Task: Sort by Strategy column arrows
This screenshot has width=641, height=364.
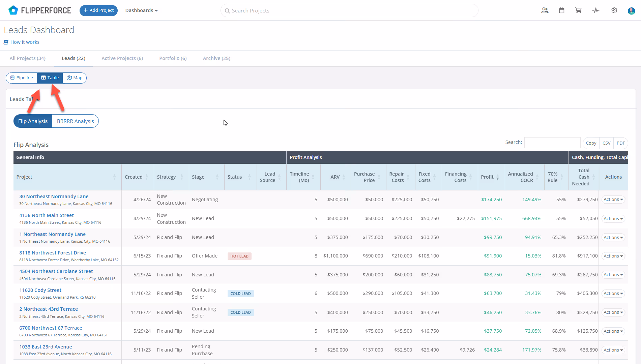Action: (x=182, y=177)
